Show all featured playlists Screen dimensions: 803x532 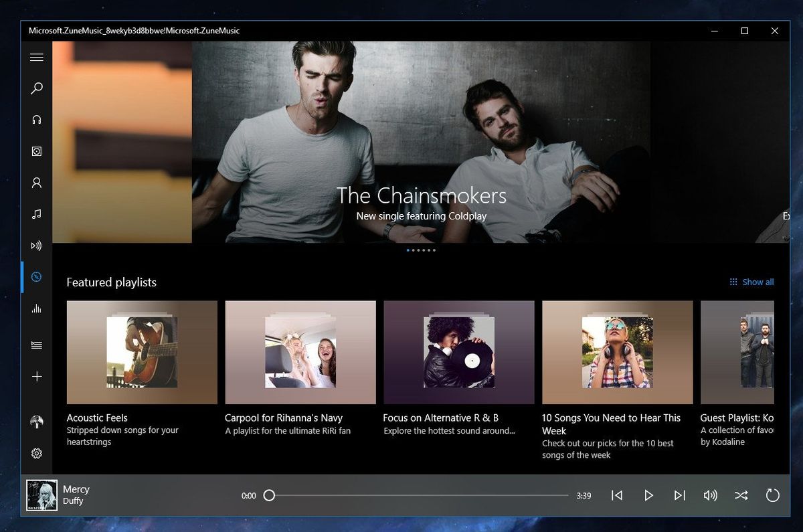coord(751,282)
